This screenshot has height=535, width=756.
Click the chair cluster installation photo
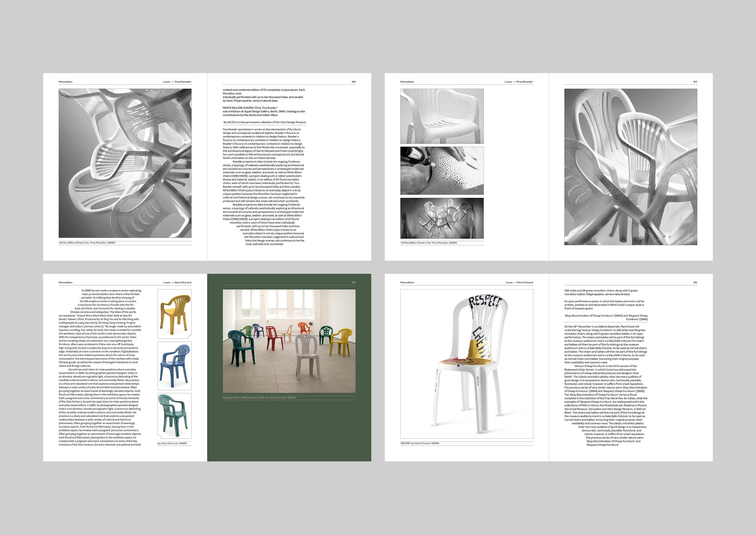[x=442, y=218]
